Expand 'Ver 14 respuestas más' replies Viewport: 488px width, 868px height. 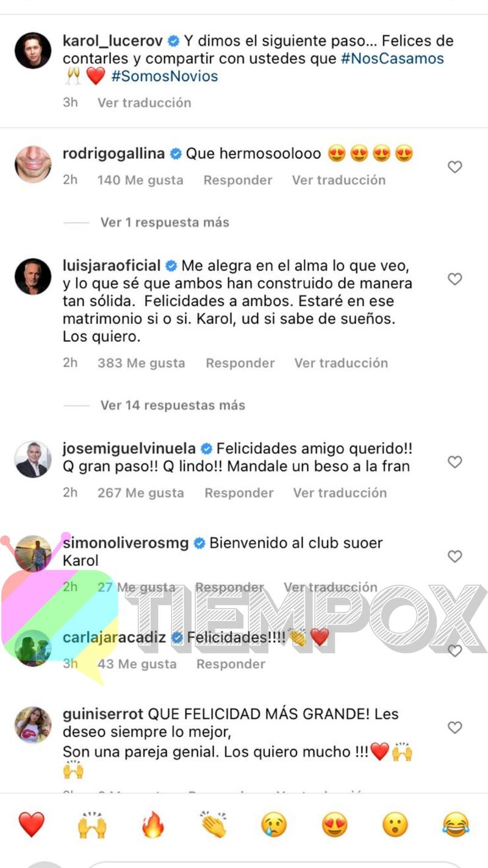pyautogui.click(x=173, y=405)
